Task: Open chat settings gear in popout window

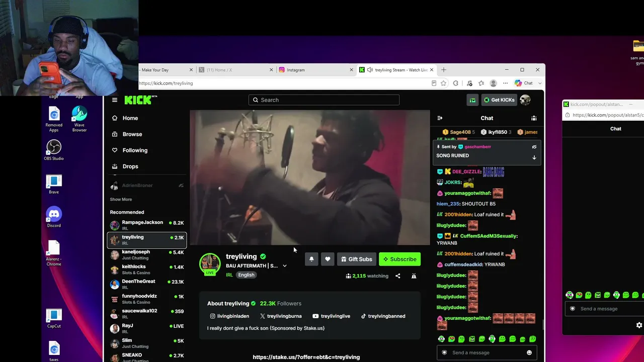Action: click(639, 325)
